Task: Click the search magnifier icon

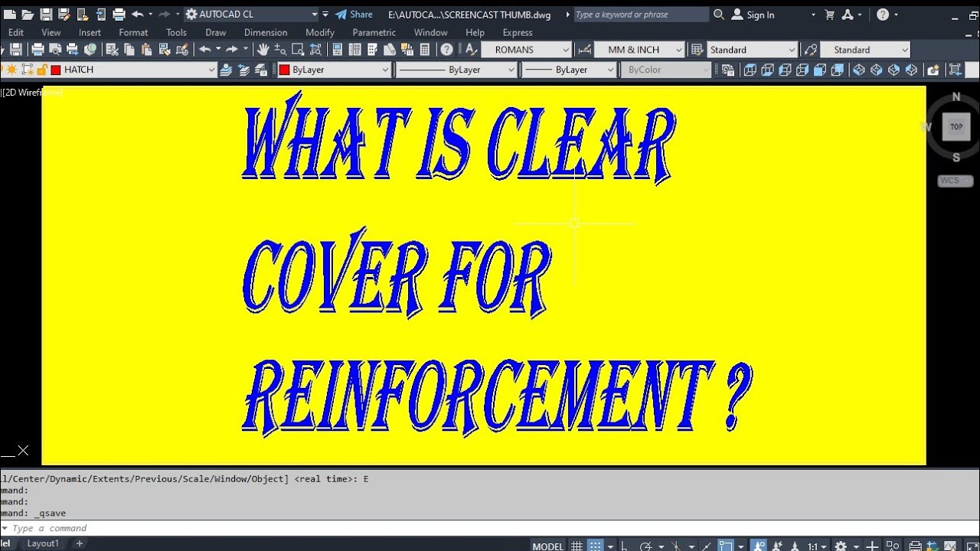Action: click(718, 15)
